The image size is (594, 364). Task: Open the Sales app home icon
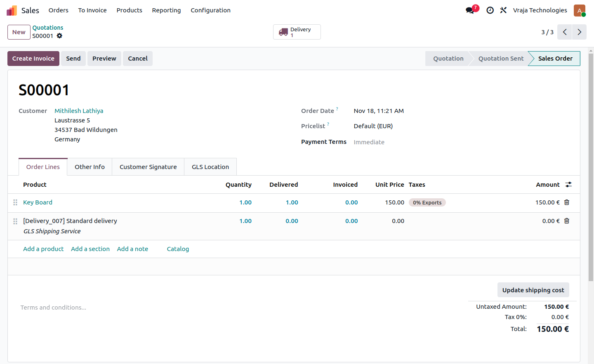click(12, 10)
